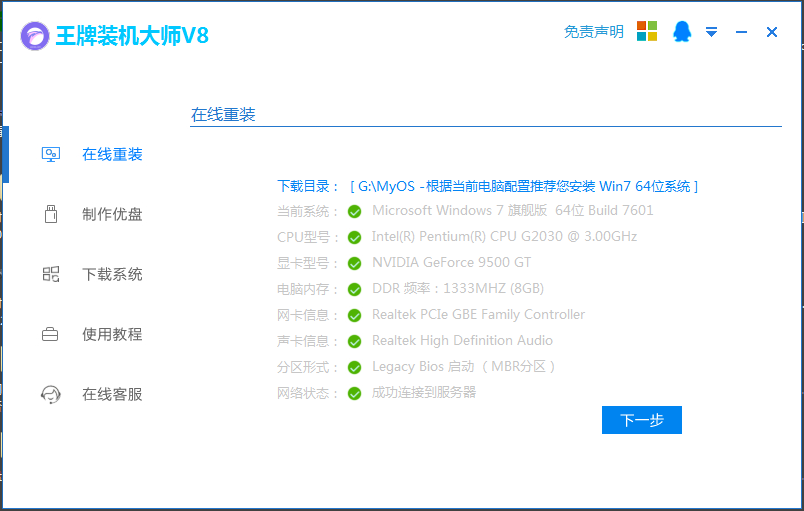Minimize the 王牌装机大师 window
This screenshot has height=511, width=804.
(x=741, y=32)
